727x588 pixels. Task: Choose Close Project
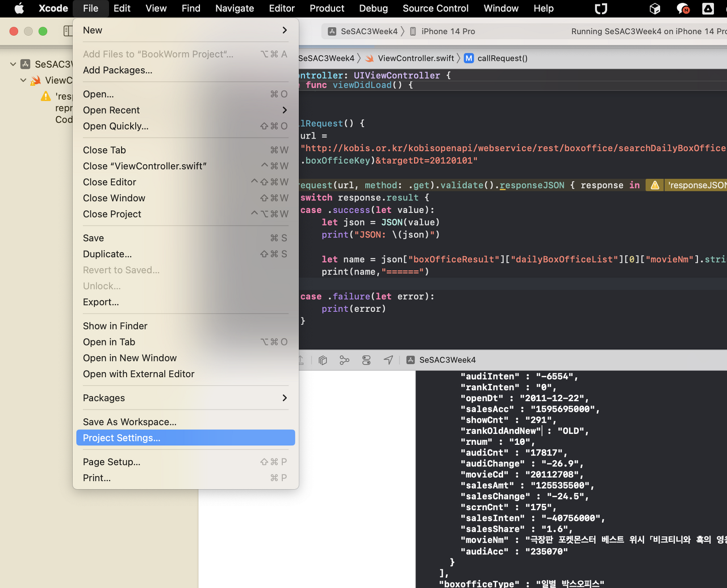point(186,214)
